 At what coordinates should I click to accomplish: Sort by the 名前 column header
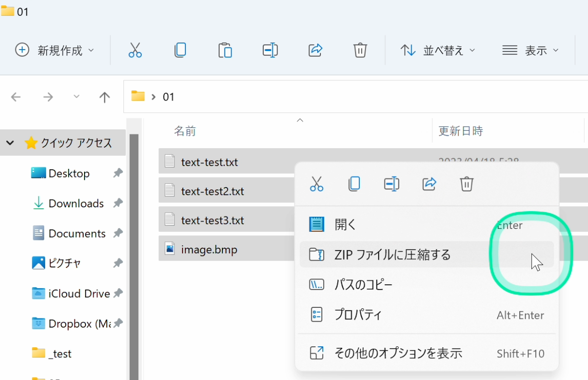click(x=184, y=131)
